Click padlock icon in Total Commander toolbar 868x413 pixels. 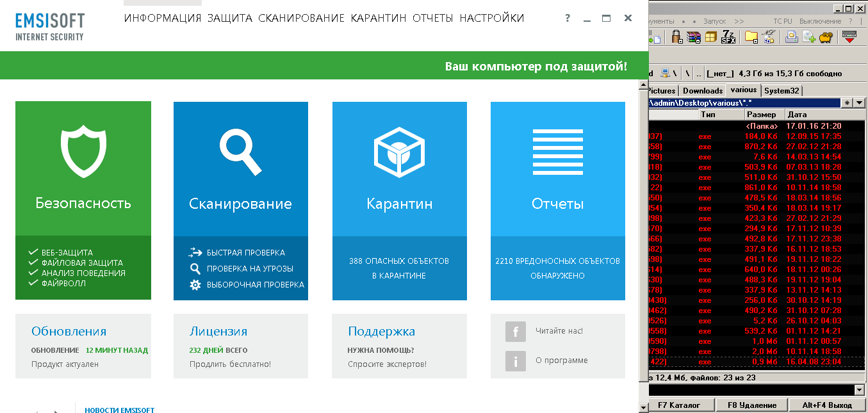[x=676, y=36]
